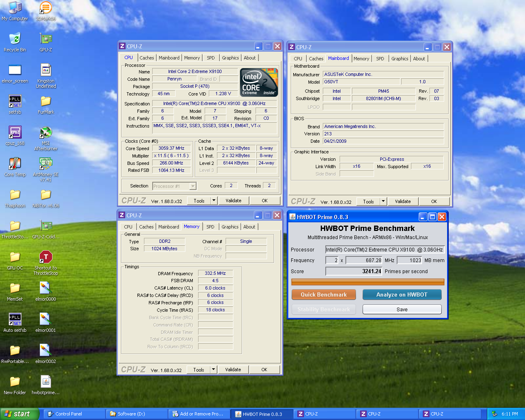The image size is (525, 420).
Task: Click the Chipset model PM45 field
Action: (x=383, y=91)
